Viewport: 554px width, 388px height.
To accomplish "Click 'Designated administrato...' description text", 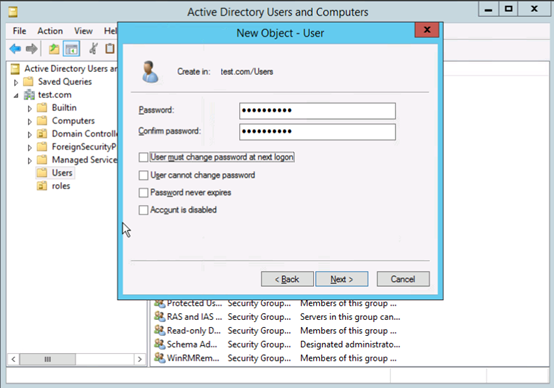I will 350,345.
